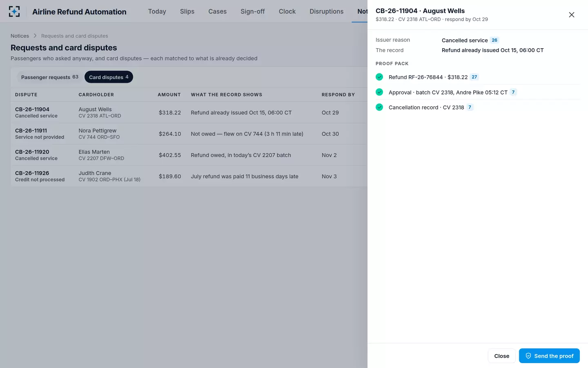Screen dimensions: 588x368
Task: Go to the Today tab
Action: [157, 11]
